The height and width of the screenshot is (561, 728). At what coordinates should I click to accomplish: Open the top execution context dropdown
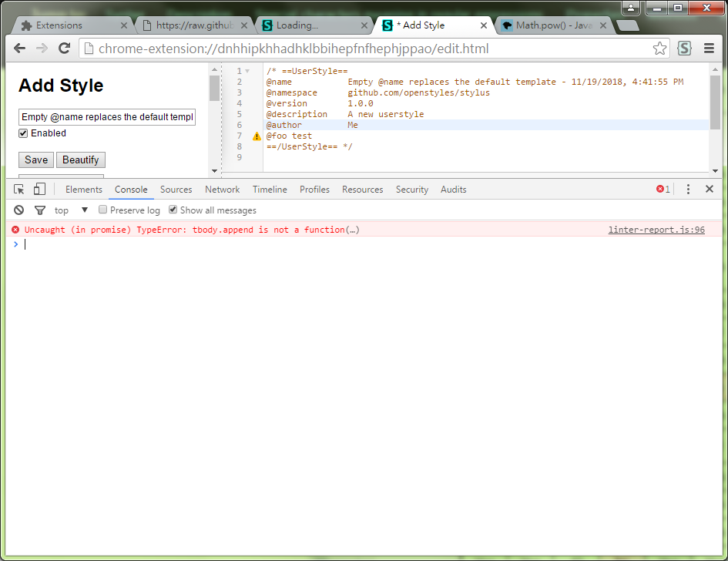click(71, 210)
